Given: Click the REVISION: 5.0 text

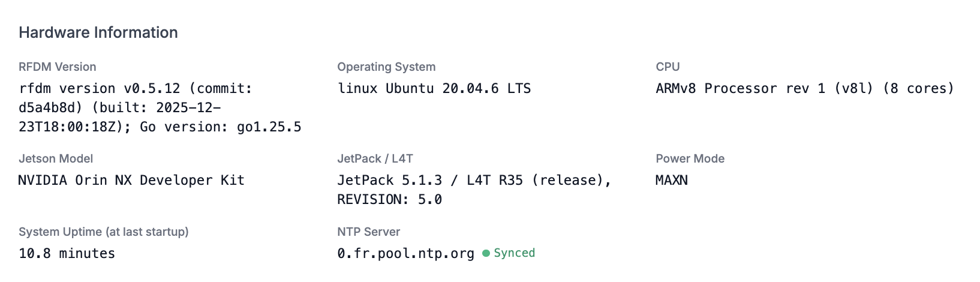Looking at the screenshot, I should point(389,200).
